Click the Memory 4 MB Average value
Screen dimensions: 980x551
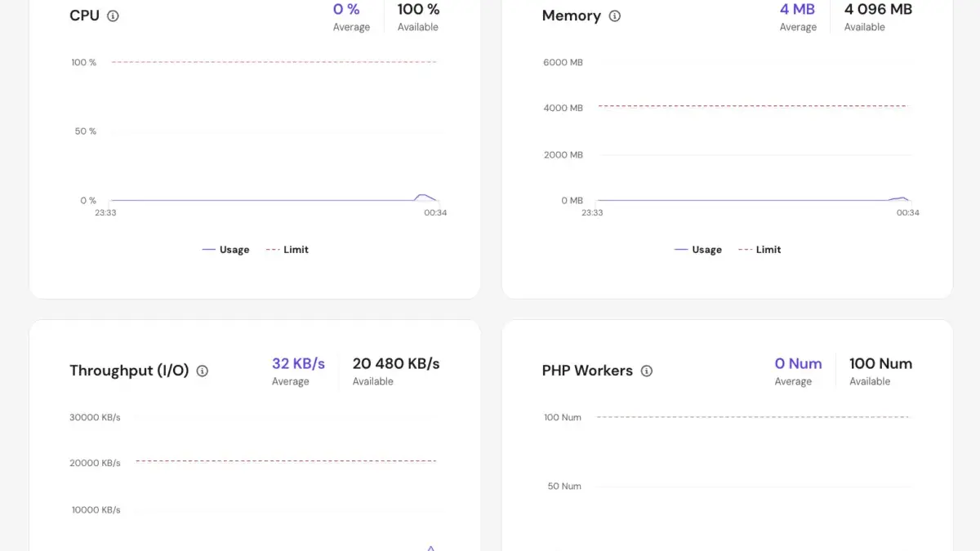797,10
